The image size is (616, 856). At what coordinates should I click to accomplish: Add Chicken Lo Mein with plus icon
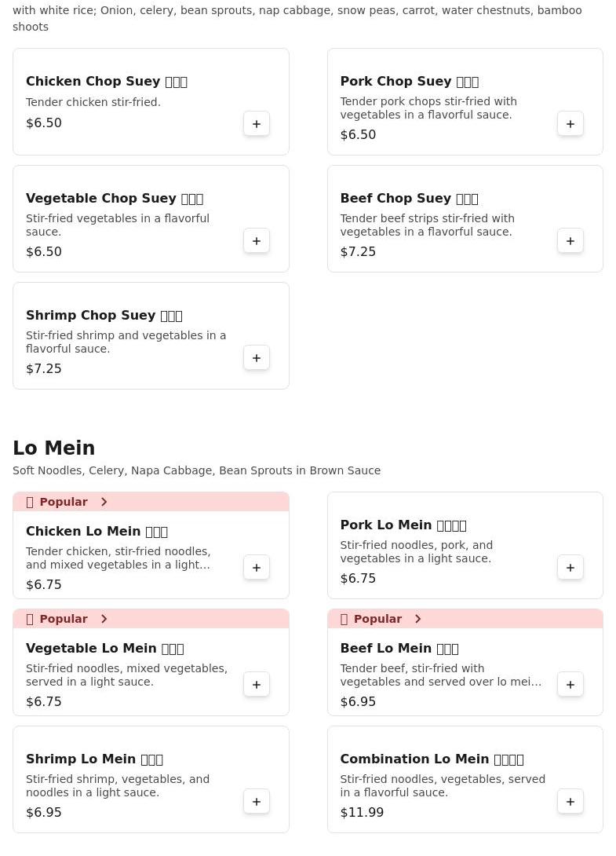point(257,568)
